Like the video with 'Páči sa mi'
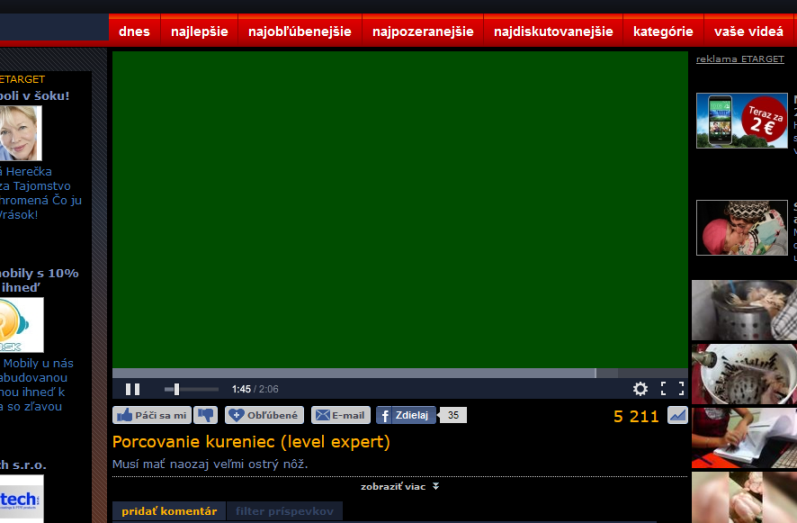The width and height of the screenshot is (797, 523). [x=151, y=415]
